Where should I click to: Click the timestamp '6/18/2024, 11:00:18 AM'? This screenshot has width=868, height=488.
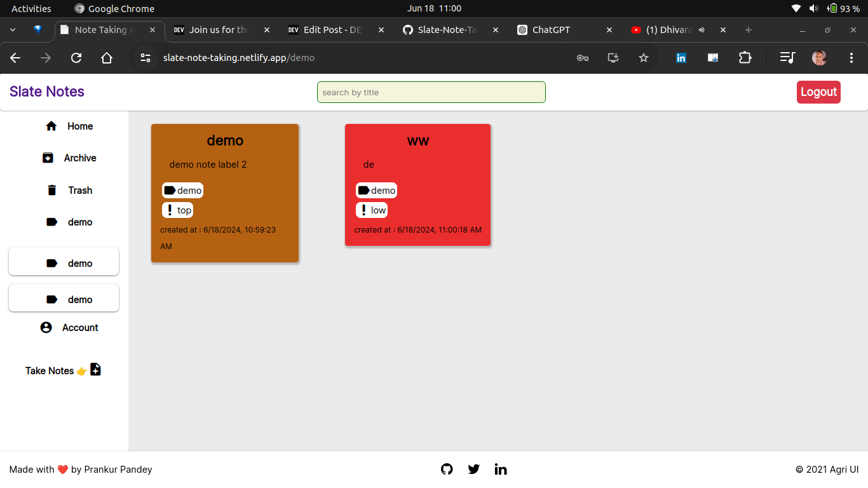coord(440,230)
